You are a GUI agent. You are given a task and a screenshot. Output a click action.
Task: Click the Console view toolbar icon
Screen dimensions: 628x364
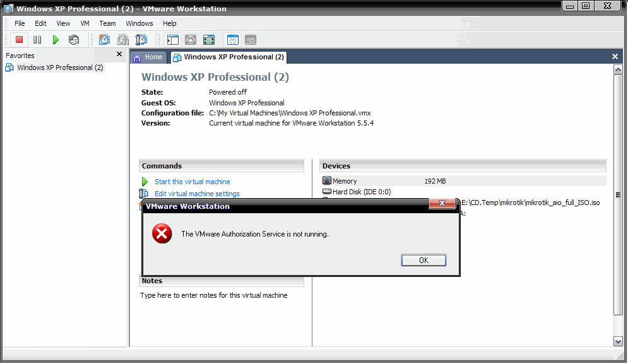(251, 40)
